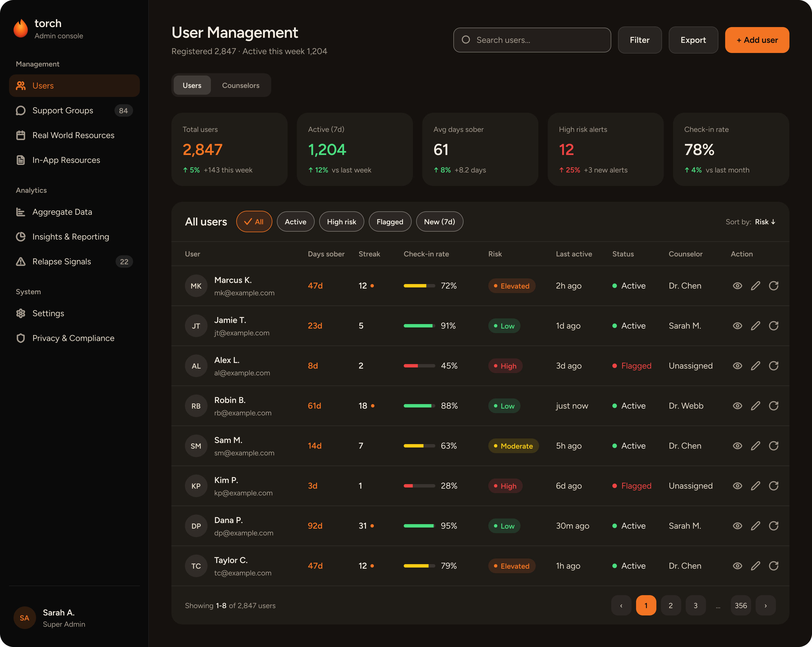
Task: Filter list by New (7d) chip
Action: tap(440, 222)
